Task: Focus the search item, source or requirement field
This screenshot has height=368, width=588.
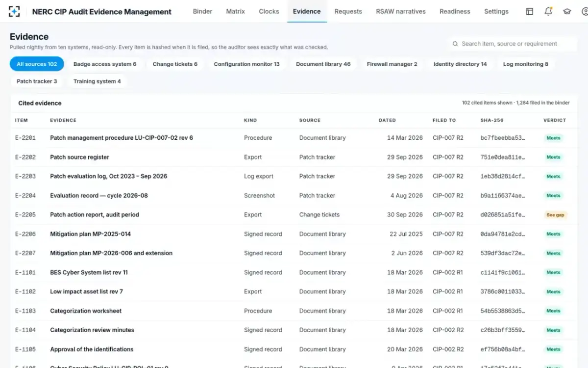Action: coord(512,44)
